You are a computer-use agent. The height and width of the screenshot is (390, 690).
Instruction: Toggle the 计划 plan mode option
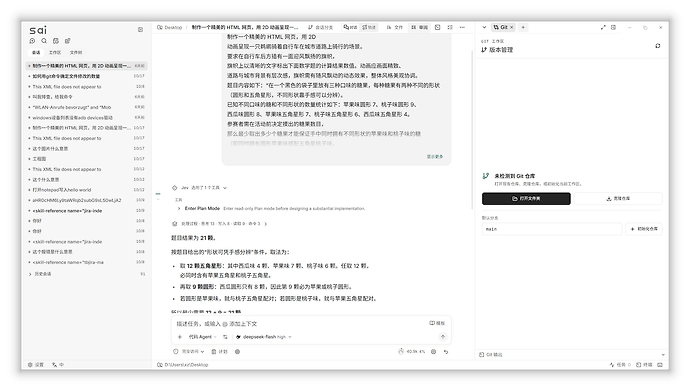click(x=220, y=352)
